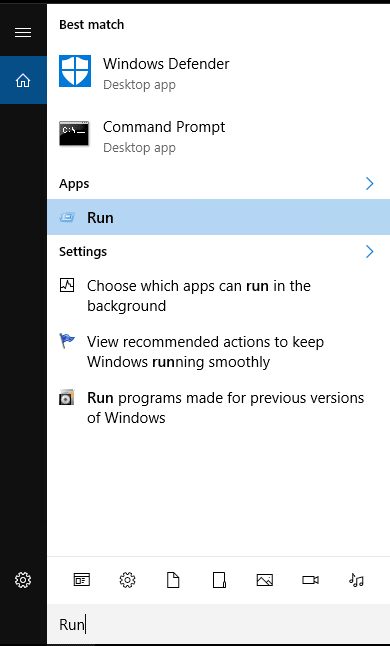Filter results by Settings gear icon
Viewport: 390px width, 646px height.
tap(127, 580)
